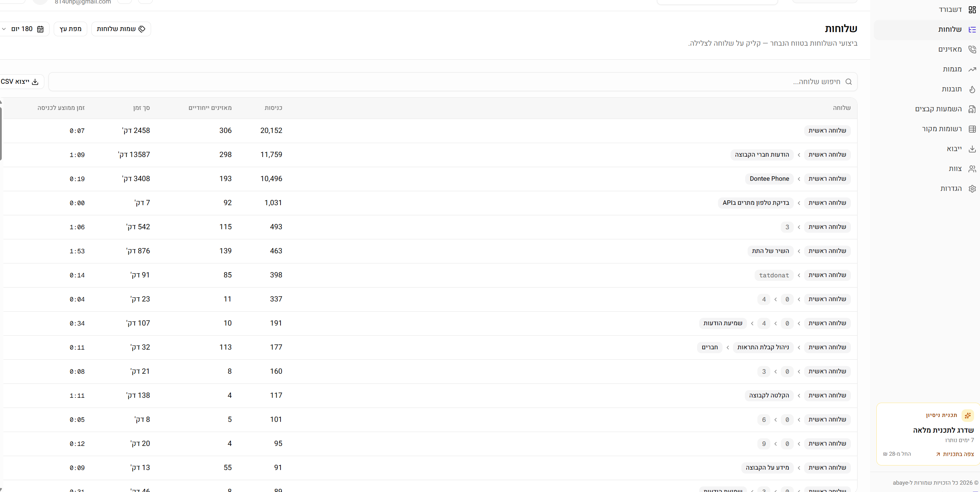This screenshot has width=980, height=492.
Task: Open the Dontee Phone extension row
Action: (769, 179)
